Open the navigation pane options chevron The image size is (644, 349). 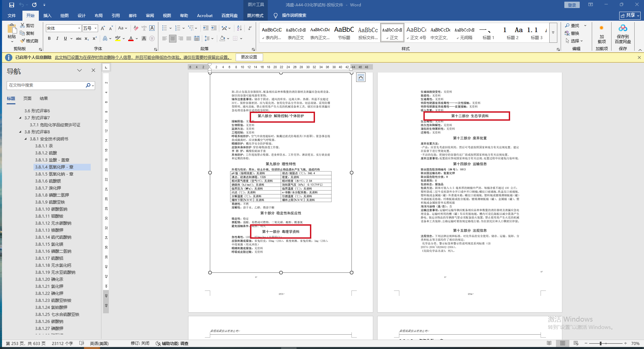pos(79,70)
